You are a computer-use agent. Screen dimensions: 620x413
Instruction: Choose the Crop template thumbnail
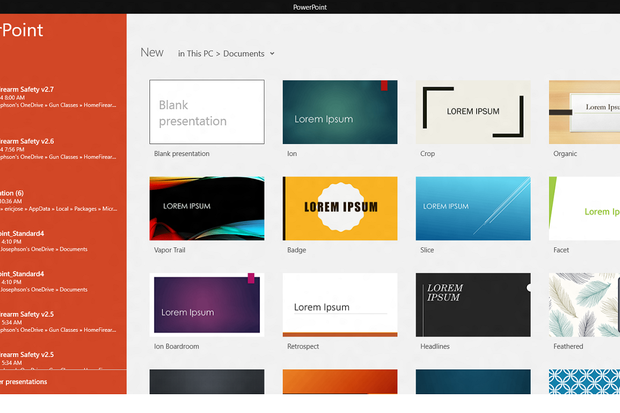click(x=473, y=112)
